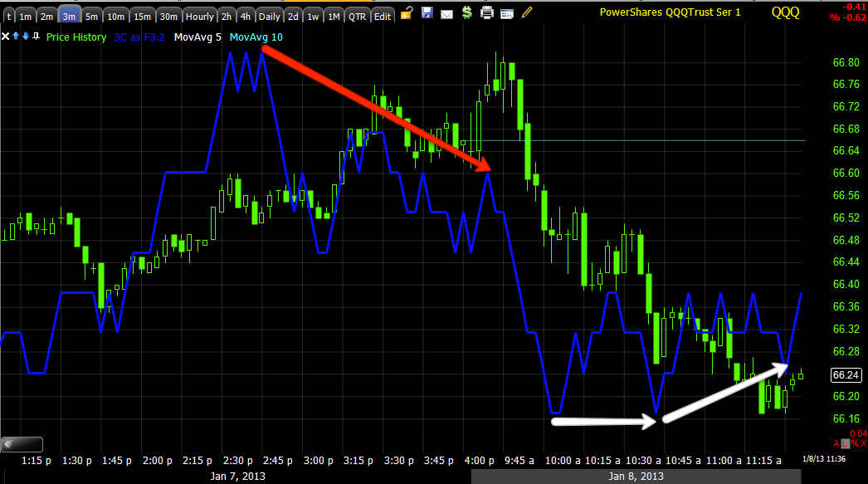868x484 pixels.
Task: Switch chart to 1w weekly interval
Action: point(314,16)
